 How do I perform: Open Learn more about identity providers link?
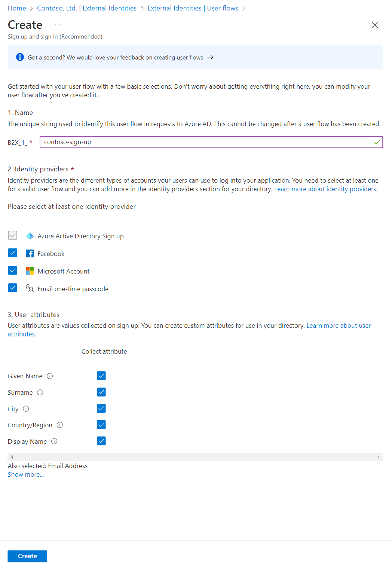325,189
